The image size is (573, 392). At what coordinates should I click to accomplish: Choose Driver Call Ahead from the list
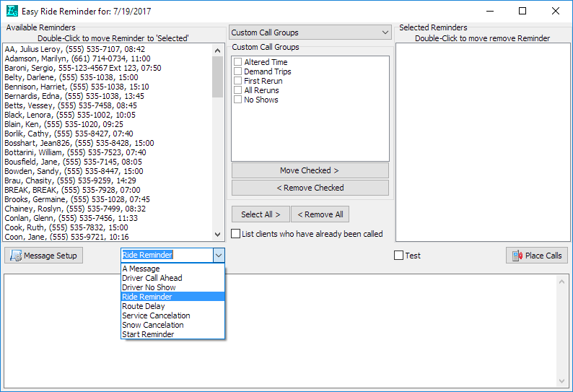tap(172, 278)
